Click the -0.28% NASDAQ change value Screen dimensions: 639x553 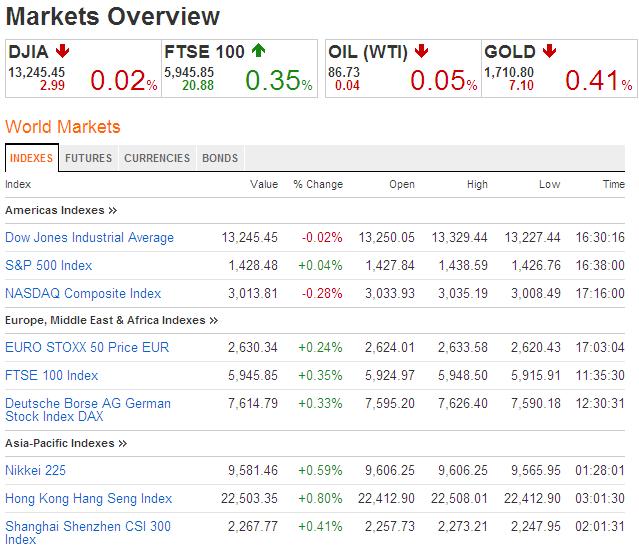click(x=322, y=293)
